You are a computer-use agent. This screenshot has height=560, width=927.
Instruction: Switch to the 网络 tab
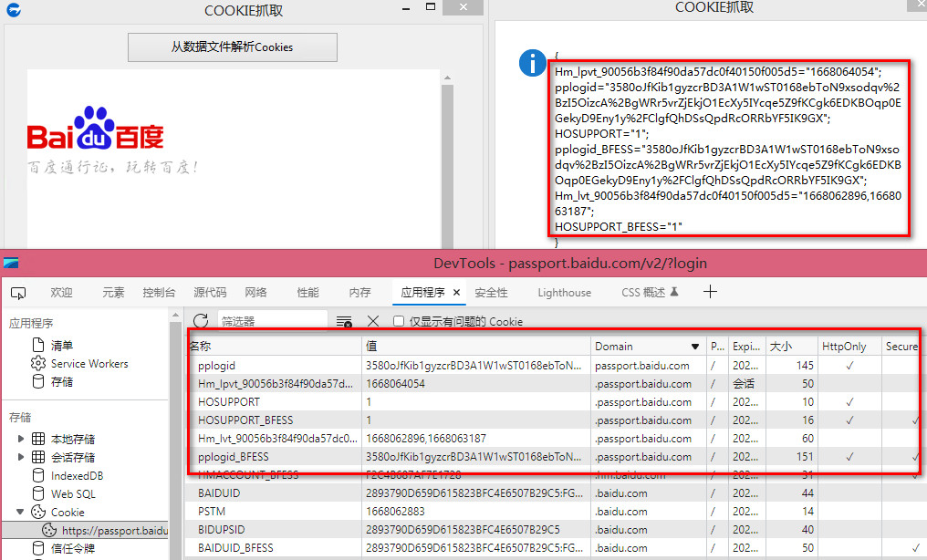256,293
